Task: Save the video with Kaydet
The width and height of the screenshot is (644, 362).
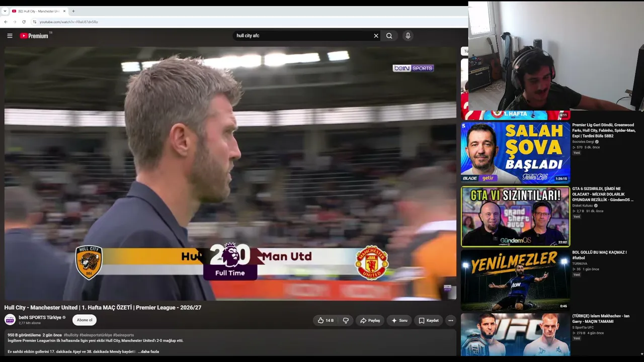Action: (x=429, y=320)
